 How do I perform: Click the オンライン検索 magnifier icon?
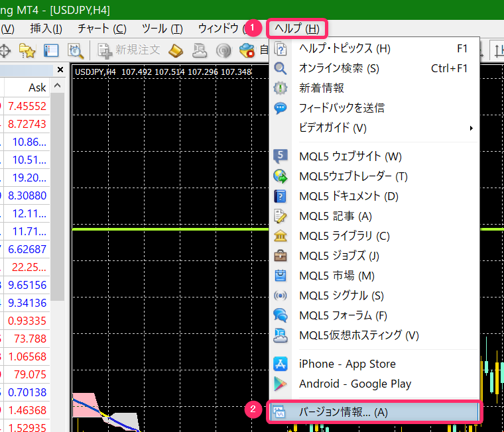click(x=281, y=68)
